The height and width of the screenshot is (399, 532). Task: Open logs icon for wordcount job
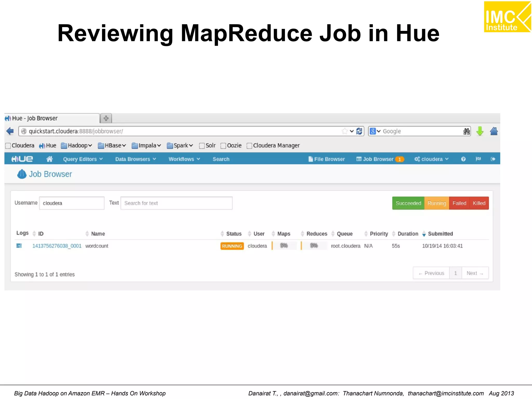pyautogui.click(x=19, y=245)
